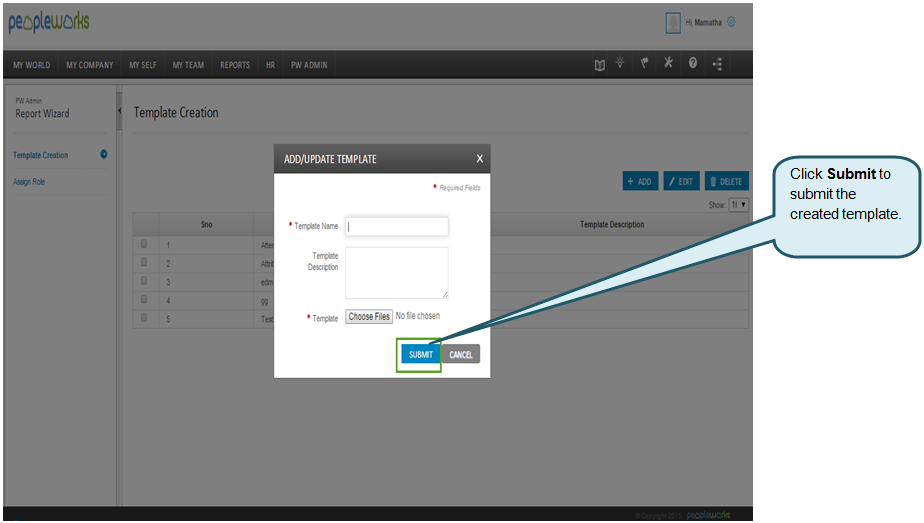Open the Show entries dropdown
The width and height of the screenshot is (924, 523).
[739, 204]
